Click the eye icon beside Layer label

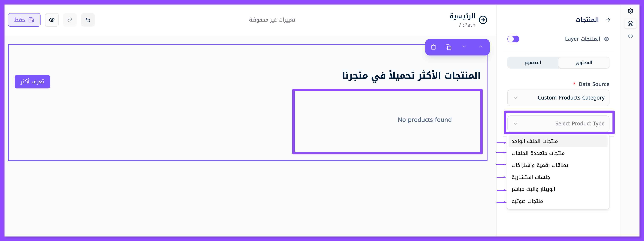coord(606,39)
